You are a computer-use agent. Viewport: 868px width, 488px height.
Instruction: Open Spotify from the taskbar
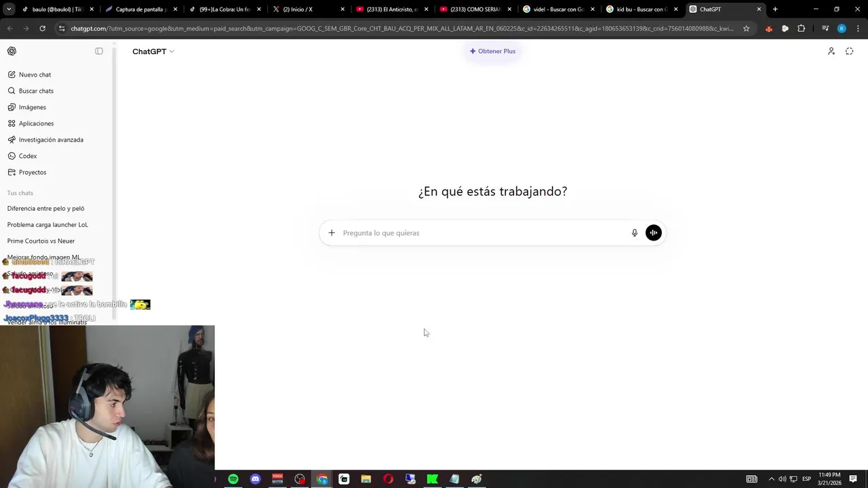233,479
